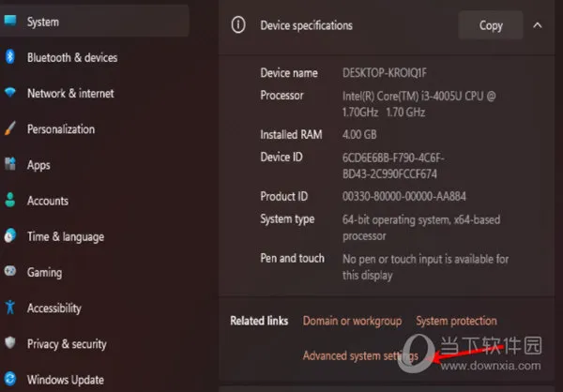Viewport: 563px width, 392px height.
Task: Click the Personalization paintbrush icon
Action: (x=10, y=128)
